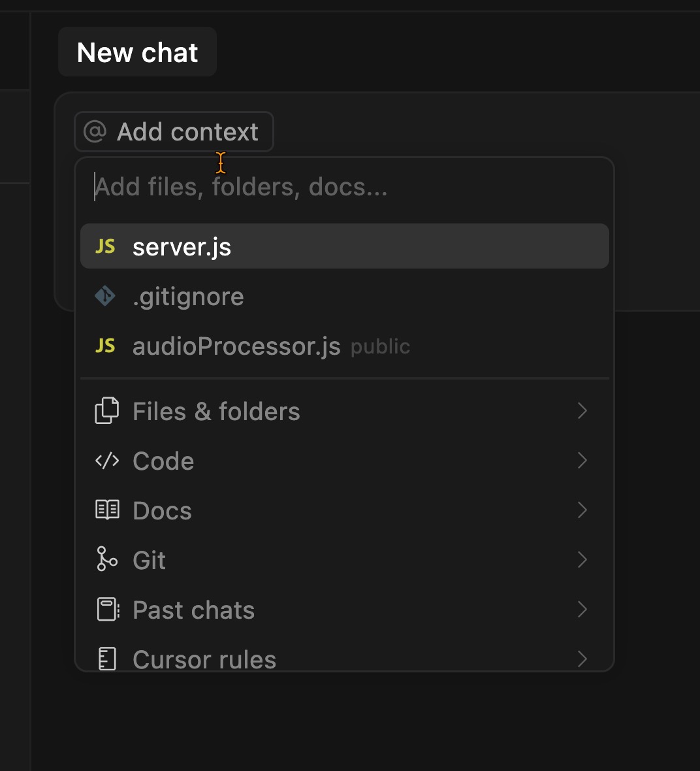
Task: Click the JS icon beside audioProcessor.js
Action: (x=105, y=346)
